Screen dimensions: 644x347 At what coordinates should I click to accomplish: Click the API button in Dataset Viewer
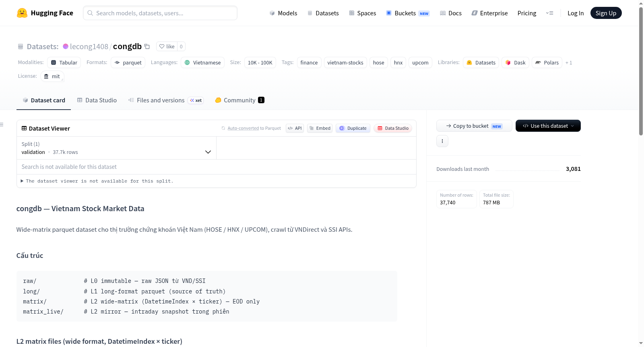tap(295, 128)
